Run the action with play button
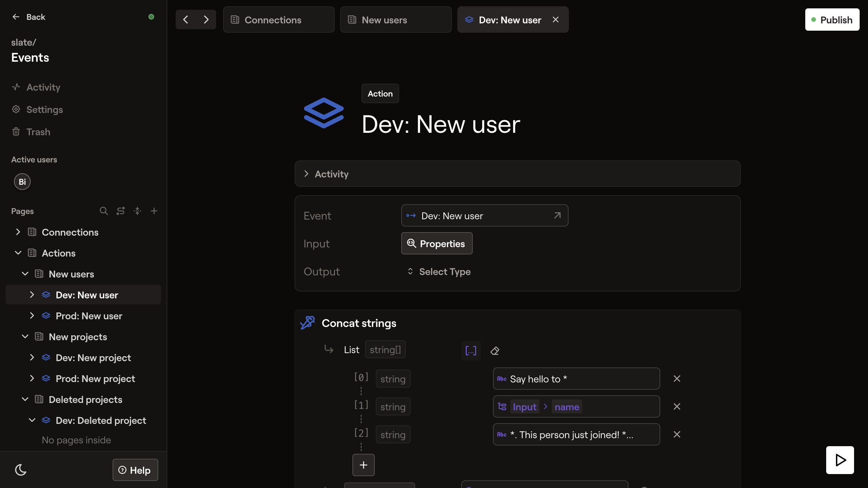This screenshot has width=868, height=488. 840,460
